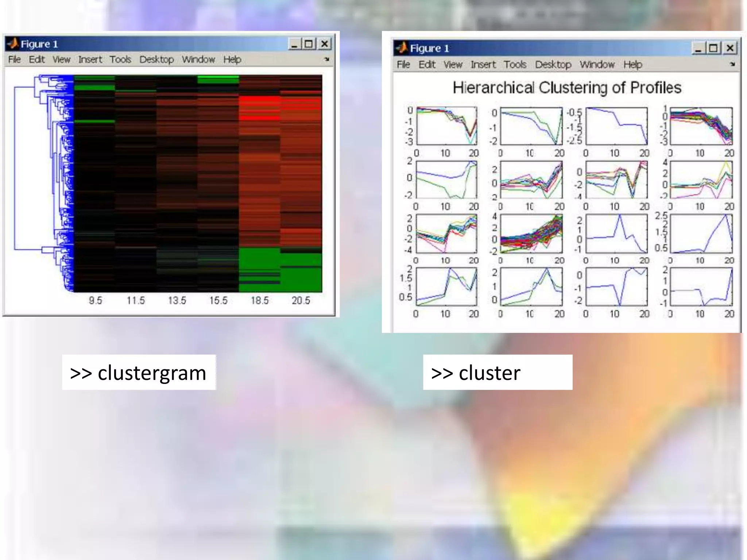Maximize the Hierarchical Clustering figure window
Viewport: 747px width, 560px height.
713,48
